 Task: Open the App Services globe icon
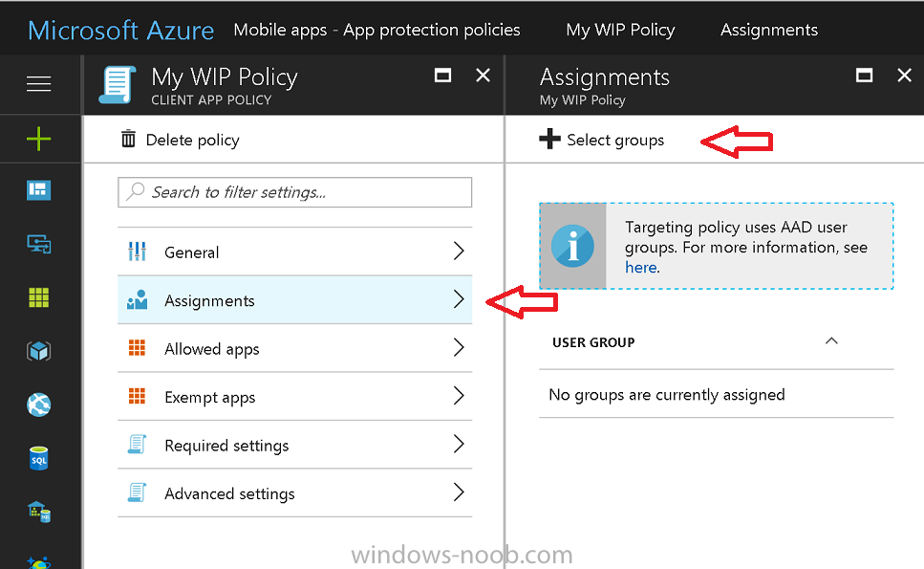coord(39,405)
